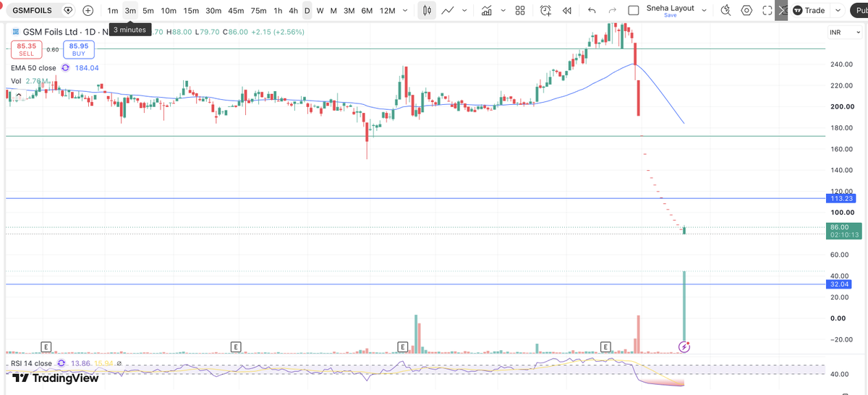Create an alert with the alarm clock icon

coord(546,11)
